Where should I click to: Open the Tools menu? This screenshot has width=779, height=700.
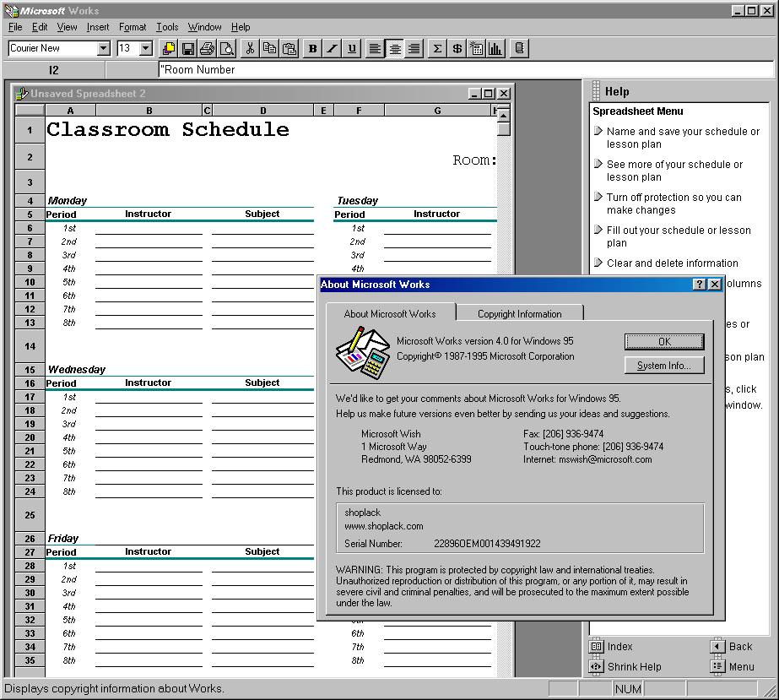tap(167, 27)
